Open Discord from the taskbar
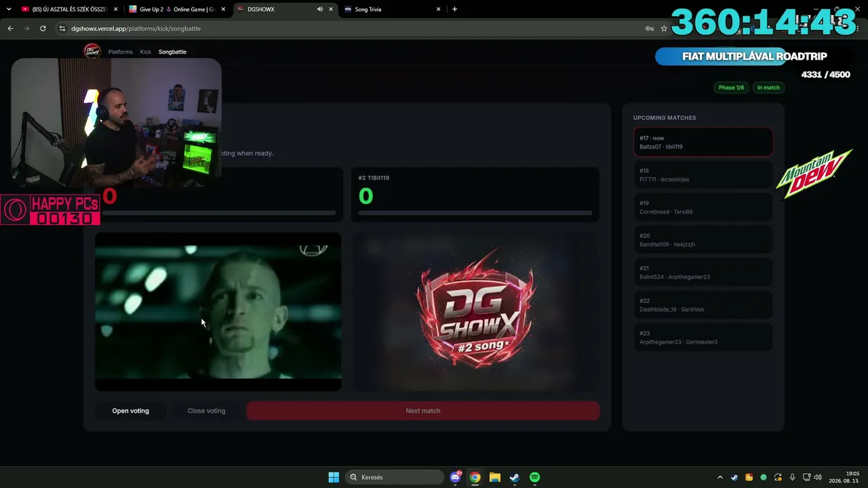 click(456, 477)
